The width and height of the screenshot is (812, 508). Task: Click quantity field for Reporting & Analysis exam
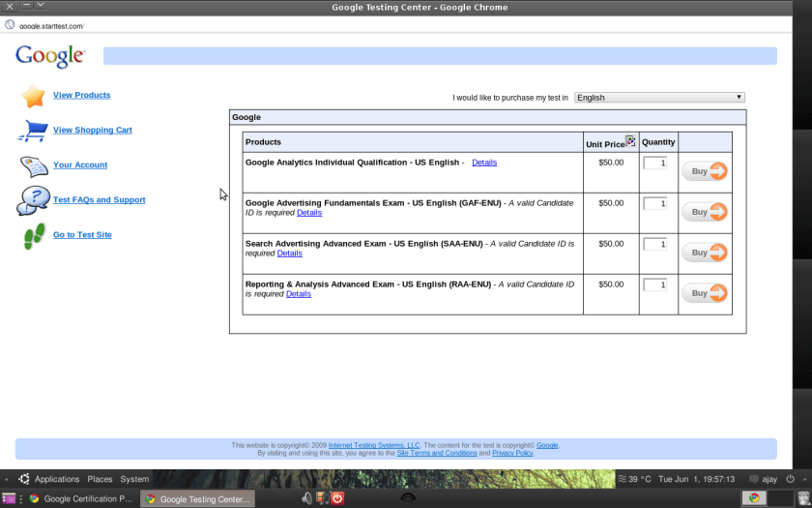point(654,285)
